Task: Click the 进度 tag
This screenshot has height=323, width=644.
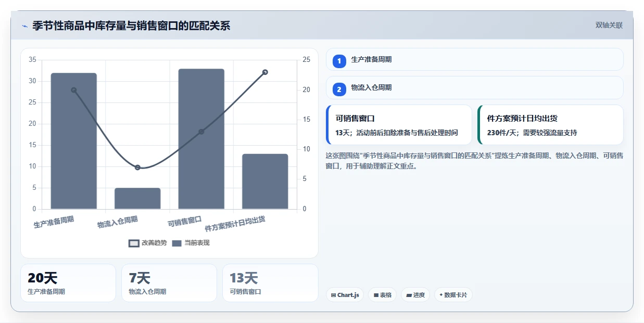Action: [x=415, y=295]
